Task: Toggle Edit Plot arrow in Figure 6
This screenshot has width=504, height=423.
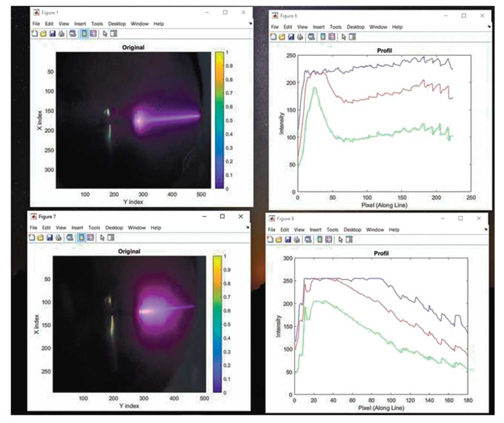Action: tap(343, 37)
